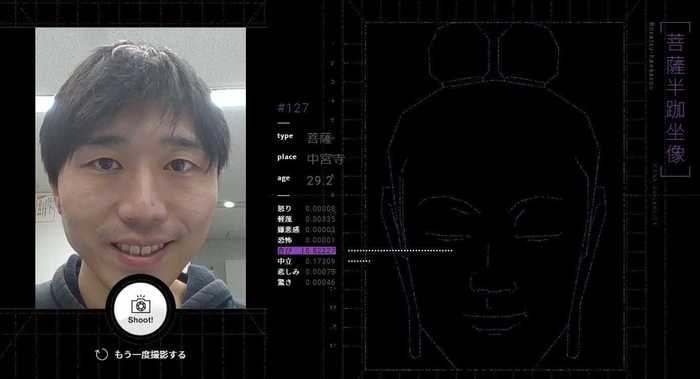Select the captured face photo
Screen dimensions: 700x379
[x=141, y=168]
